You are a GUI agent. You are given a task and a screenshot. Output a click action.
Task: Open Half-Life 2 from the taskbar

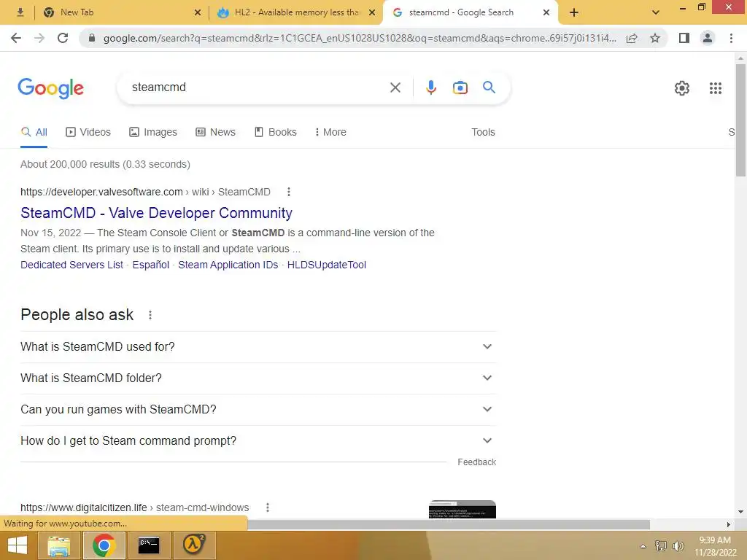tap(193, 545)
